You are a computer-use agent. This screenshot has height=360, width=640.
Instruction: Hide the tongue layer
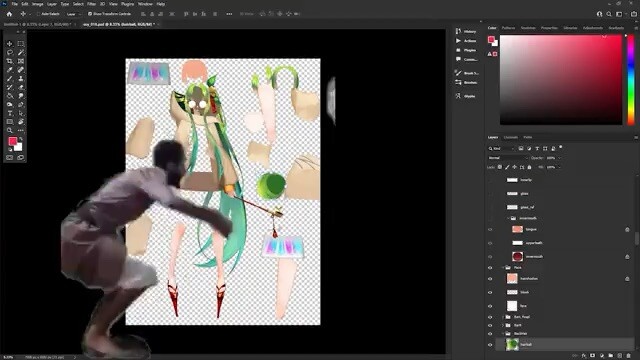tap(490, 229)
